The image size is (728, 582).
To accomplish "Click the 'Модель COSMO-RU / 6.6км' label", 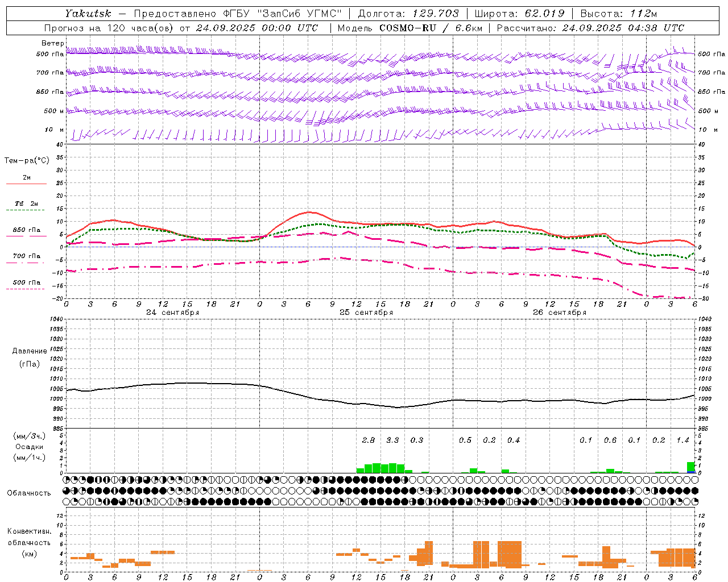I will pyautogui.click(x=410, y=28).
